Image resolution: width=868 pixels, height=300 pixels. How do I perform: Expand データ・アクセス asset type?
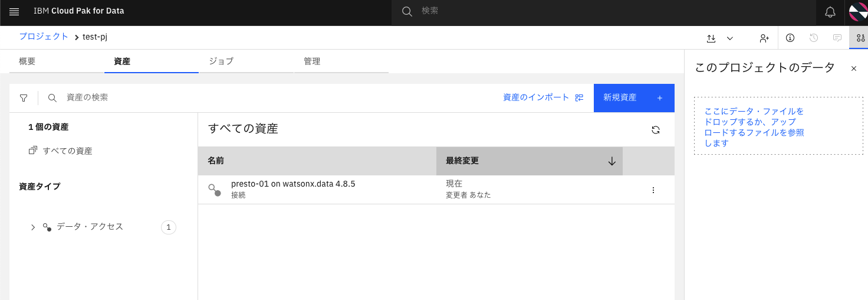(33, 227)
